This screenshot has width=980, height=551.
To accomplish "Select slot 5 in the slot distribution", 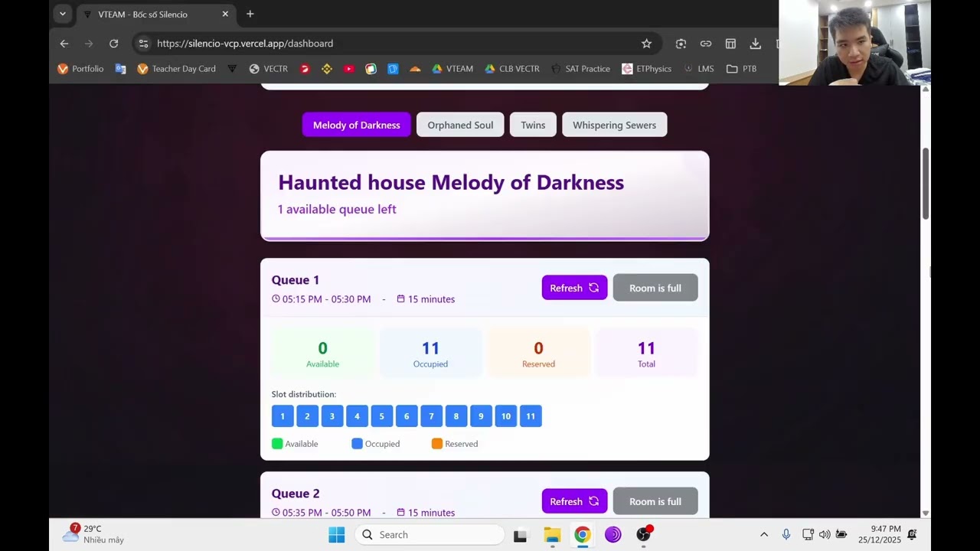I will [381, 416].
